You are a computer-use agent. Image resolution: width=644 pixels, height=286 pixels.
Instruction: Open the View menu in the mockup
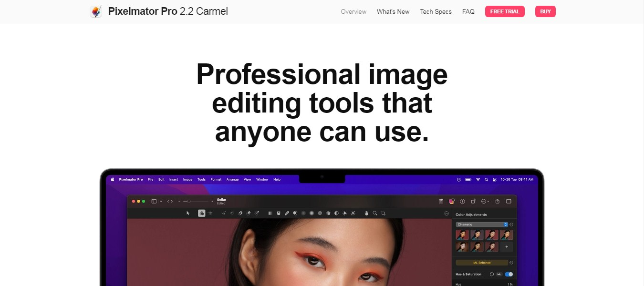[247, 180]
